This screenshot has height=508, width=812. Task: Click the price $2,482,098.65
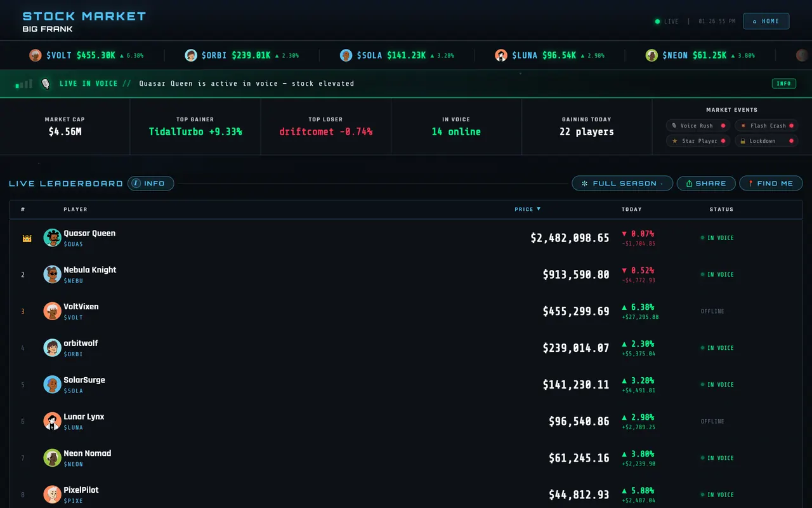tap(570, 238)
